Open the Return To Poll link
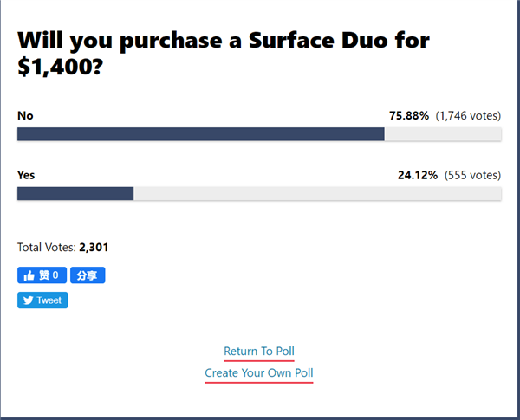This screenshot has width=520, height=420. click(x=259, y=351)
